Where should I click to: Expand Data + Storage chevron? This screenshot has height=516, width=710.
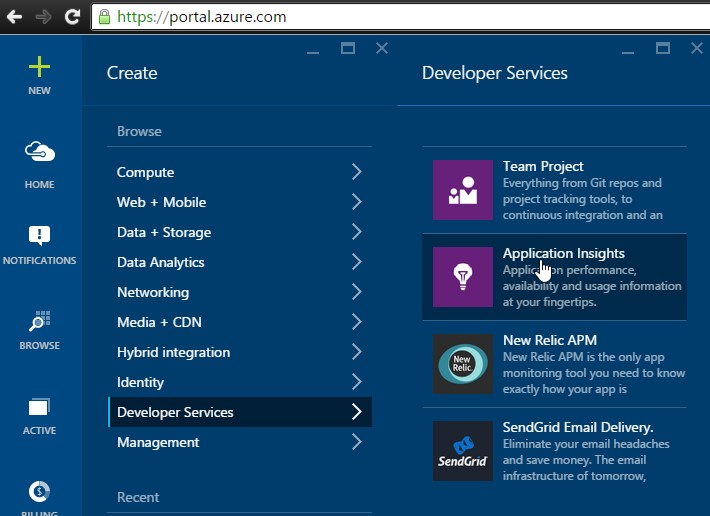point(357,232)
